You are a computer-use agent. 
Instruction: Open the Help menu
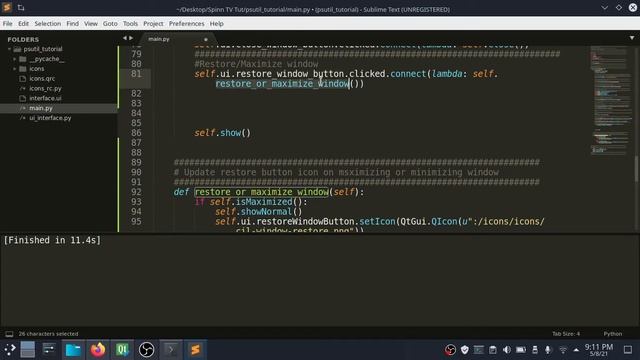[216, 24]
